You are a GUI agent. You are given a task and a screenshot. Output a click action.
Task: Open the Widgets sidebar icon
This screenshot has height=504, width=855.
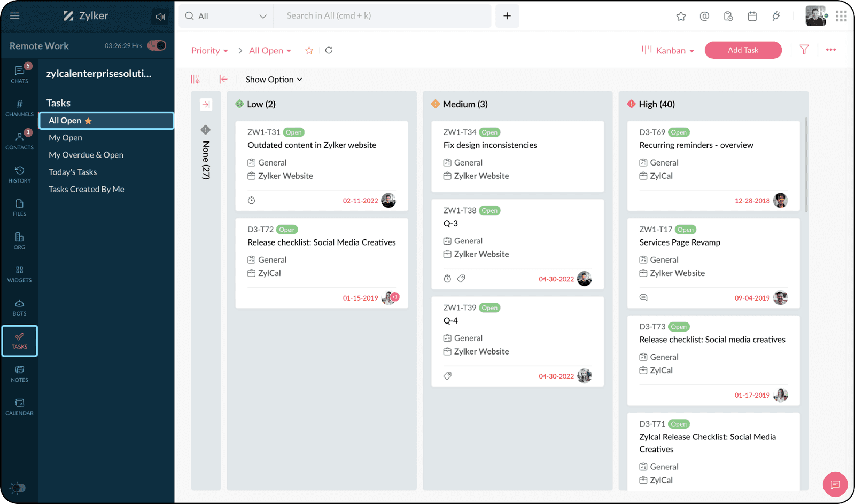pos(19,274)
